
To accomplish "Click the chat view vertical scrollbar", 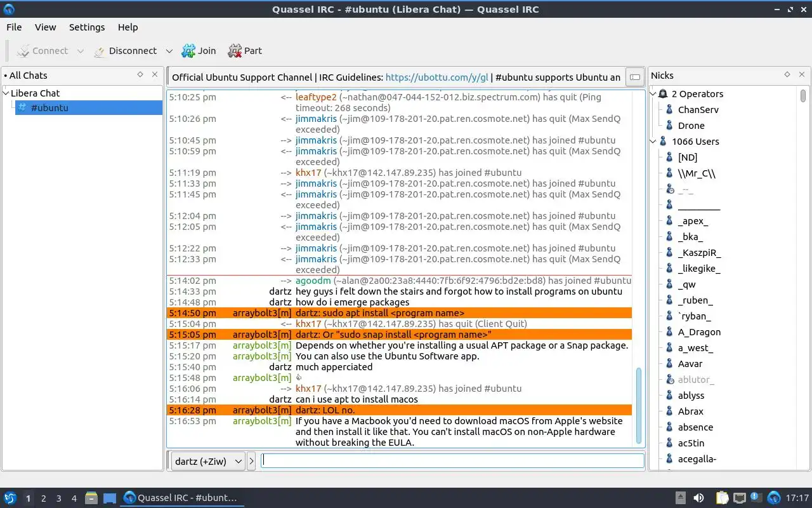I will click(x=638, y=406).
